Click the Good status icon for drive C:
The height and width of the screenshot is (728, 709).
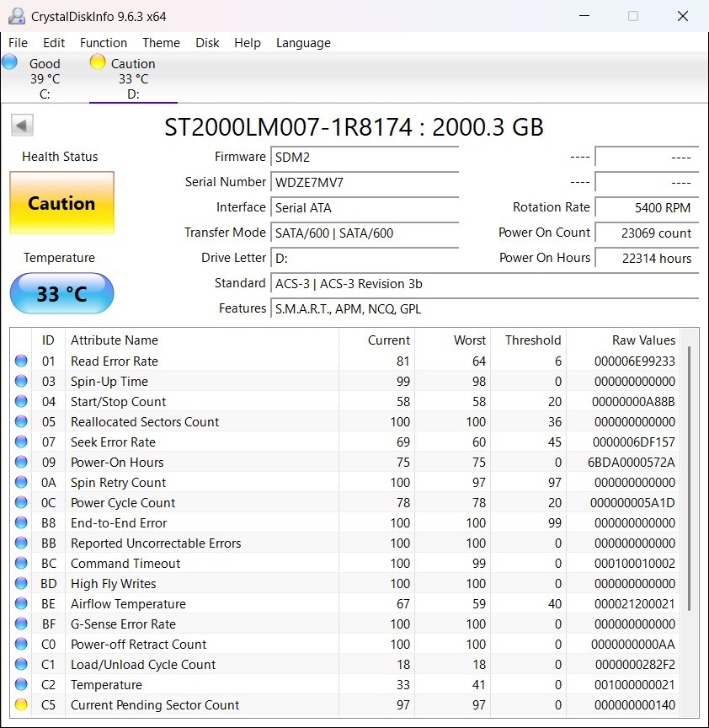9,62
